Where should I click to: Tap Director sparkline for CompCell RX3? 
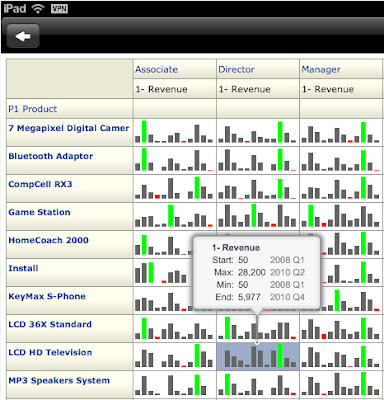pos(257,188)
